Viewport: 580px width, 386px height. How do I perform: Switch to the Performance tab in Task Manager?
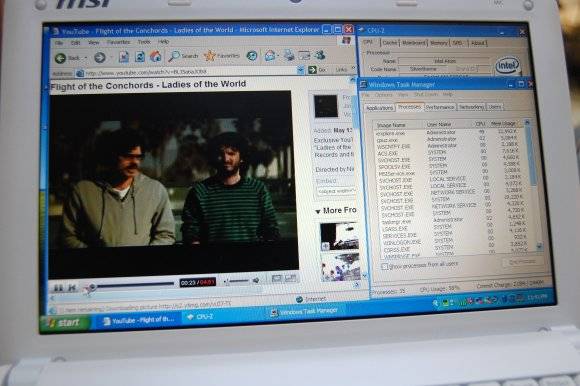[439, 107]
